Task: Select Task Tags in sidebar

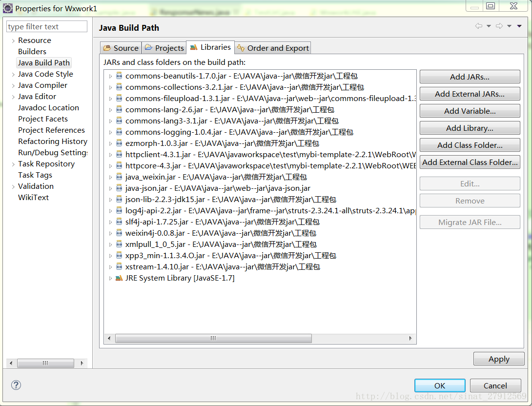Action: point(35,175)
